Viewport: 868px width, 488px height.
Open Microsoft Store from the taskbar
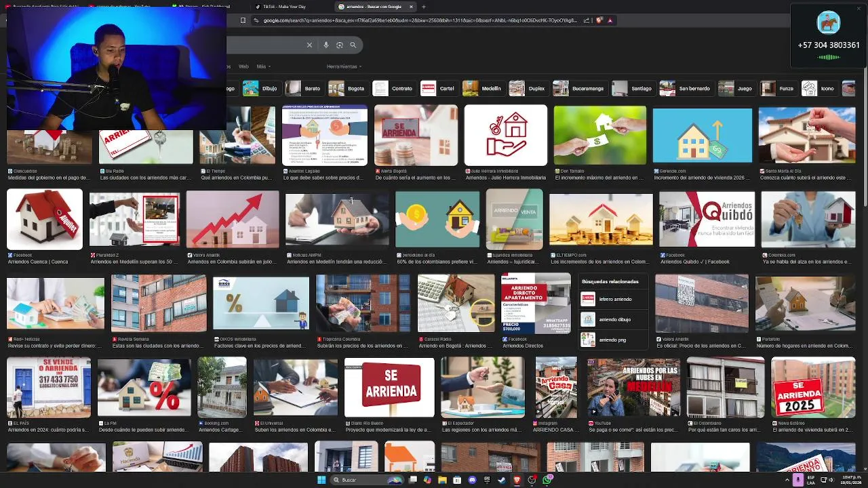pos(457,480)
